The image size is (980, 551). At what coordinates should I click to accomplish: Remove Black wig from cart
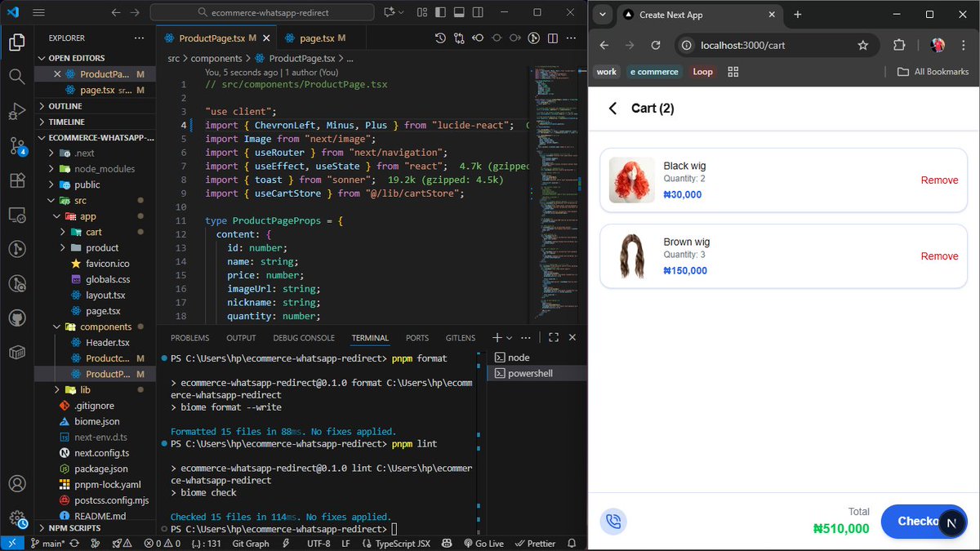tap(939, 180)
